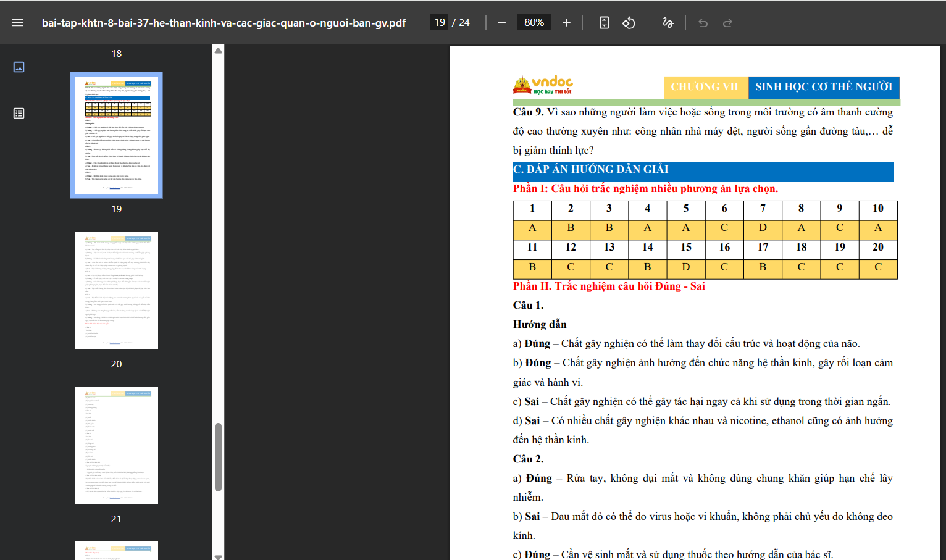Click 'Câu 9.' question label
The width and height of the screenshot is (946, 560).
(529, 112)
